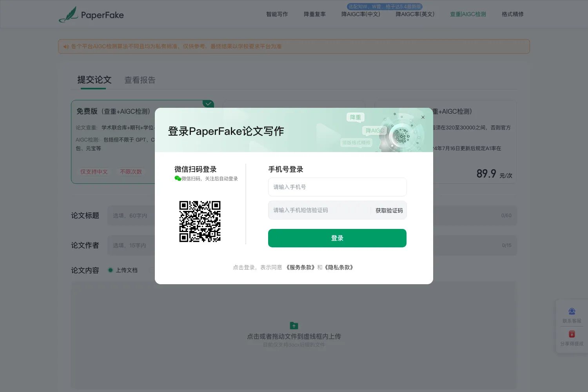The width and height of the screenshot is (588, 392).
Task: Click the green checkmark on 免费版 card
Action: click(x=208, y=103)
